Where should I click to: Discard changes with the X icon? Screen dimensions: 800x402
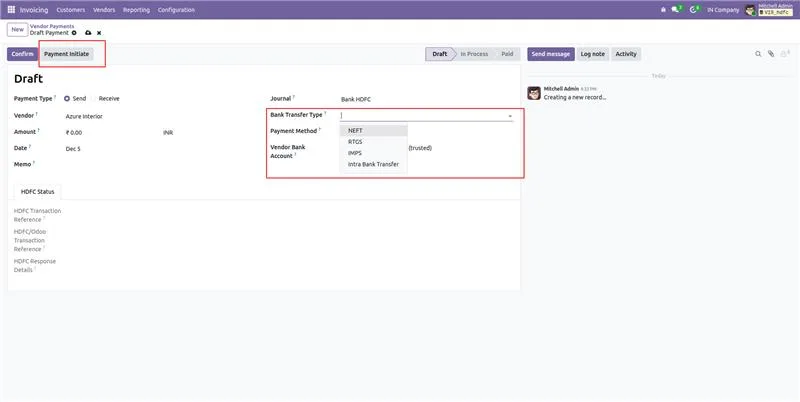99,33
